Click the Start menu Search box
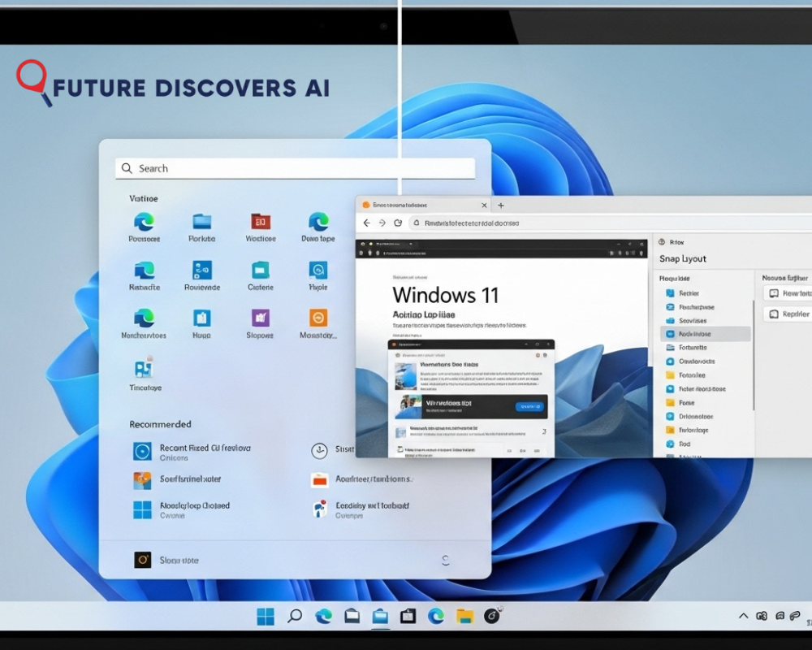The image size is (812, 650). 295,168
